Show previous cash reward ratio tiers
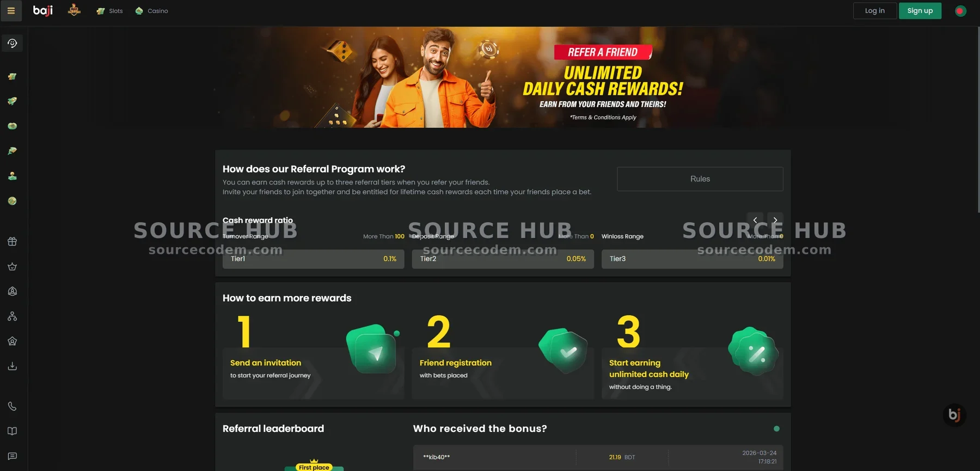980x471 pixels. 755,220
